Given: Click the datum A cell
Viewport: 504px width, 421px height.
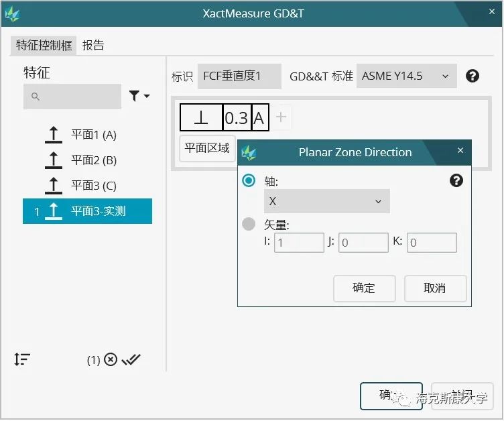Looking at the screenshot, I should pos(260,117).
